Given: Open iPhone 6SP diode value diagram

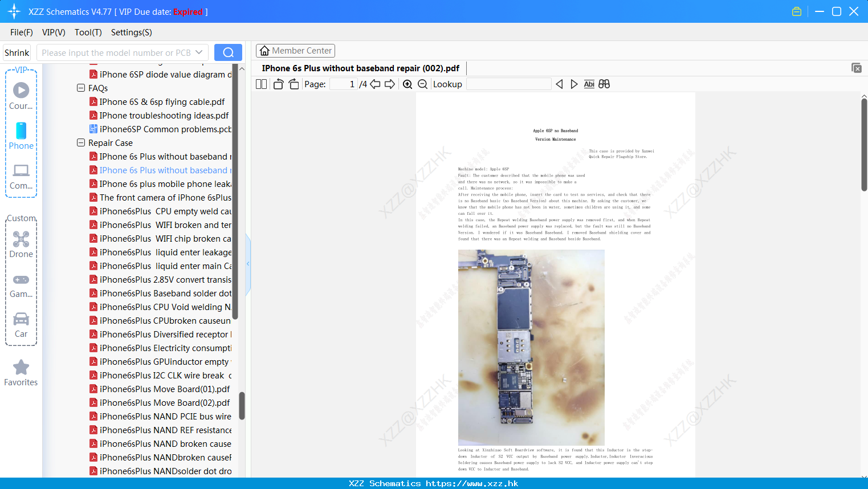Looking at the screenshot, I should click(x=161, y=75).
